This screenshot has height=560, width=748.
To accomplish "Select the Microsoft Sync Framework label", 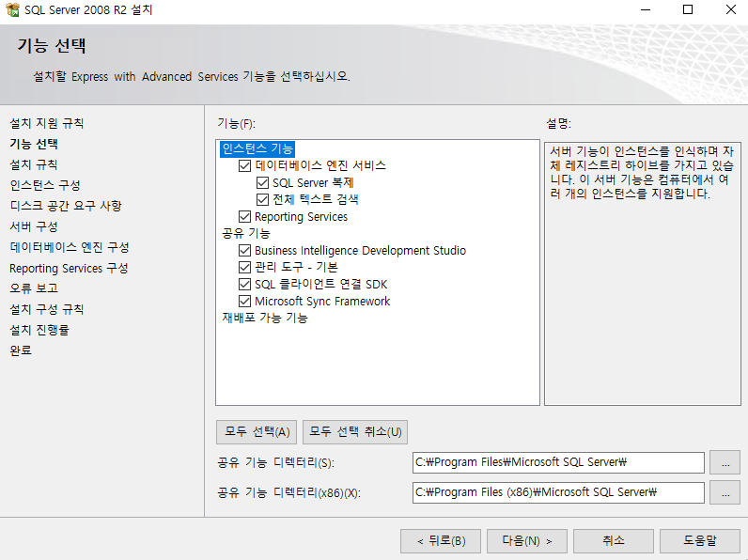I will (322, 302).
